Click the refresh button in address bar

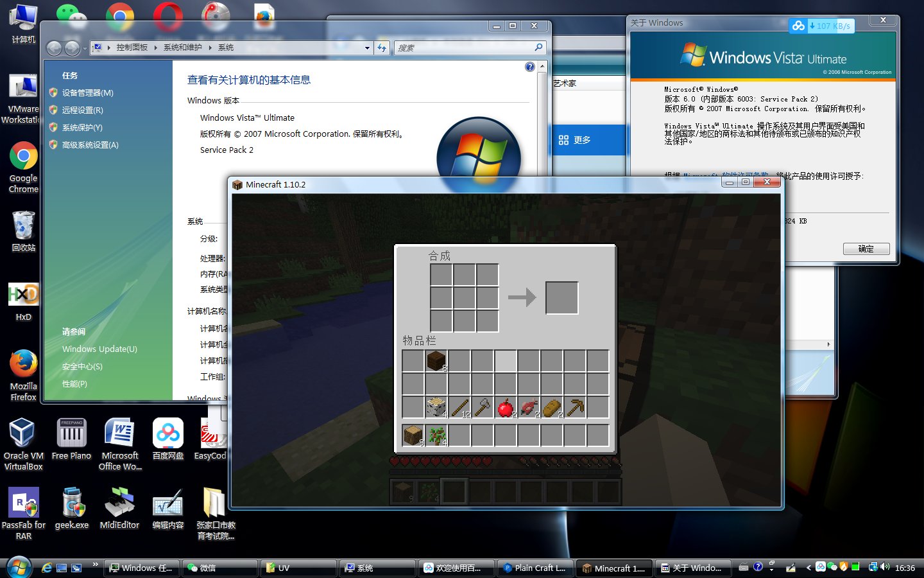click(382, 48)
